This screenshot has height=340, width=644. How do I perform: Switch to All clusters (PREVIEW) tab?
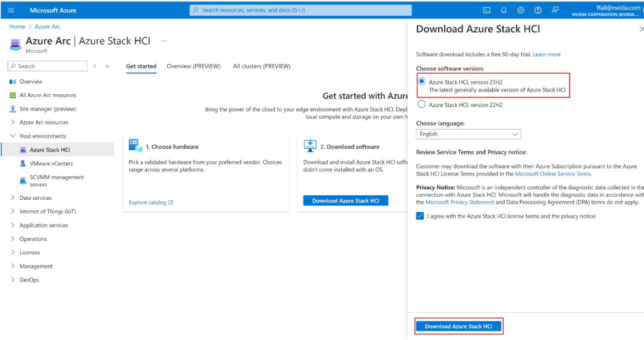[262, 66]
